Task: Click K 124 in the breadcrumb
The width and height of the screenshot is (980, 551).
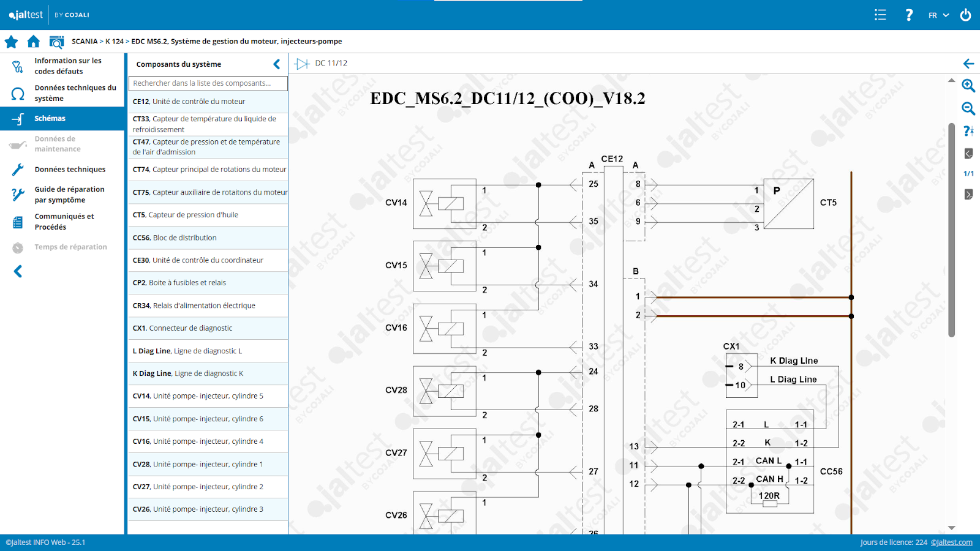Action: tap(115, 42)
